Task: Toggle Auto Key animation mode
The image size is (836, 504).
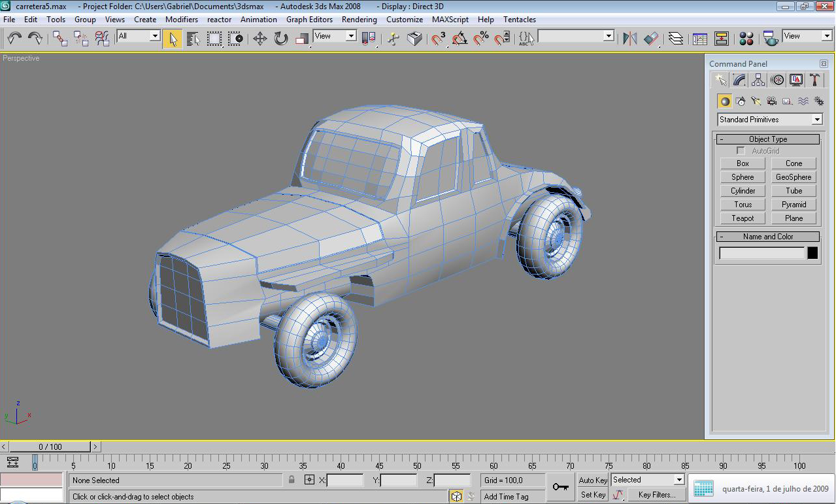Action: [x=593, y=480]
